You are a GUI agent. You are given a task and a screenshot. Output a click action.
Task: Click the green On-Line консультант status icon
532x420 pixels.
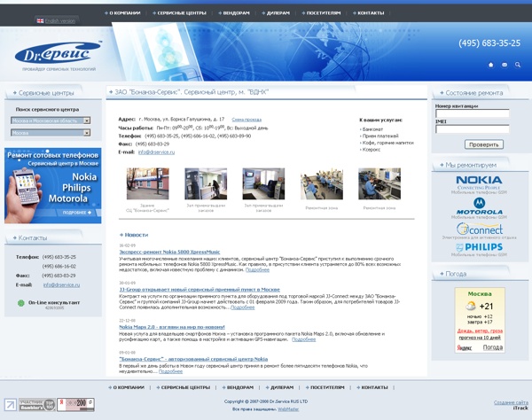(x=21, y=303)
